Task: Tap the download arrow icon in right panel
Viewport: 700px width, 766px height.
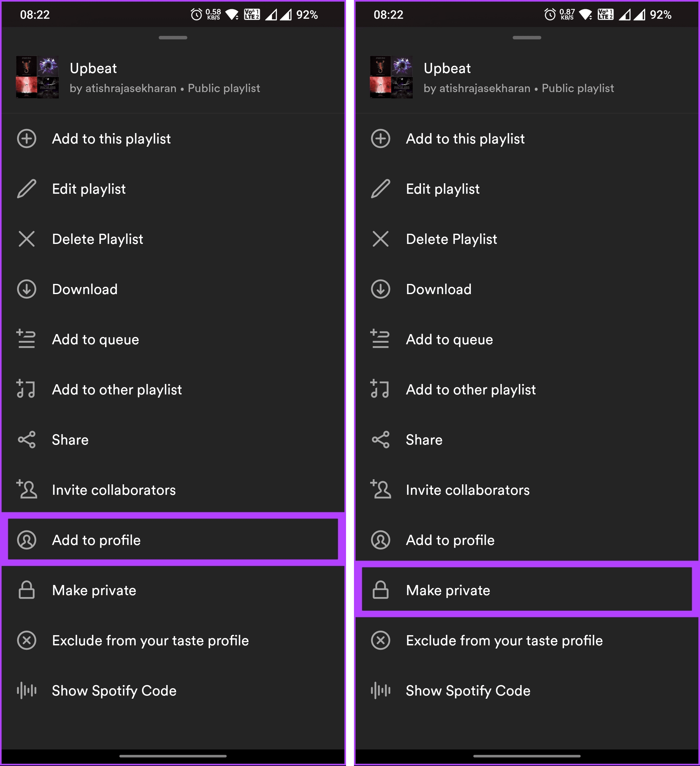Action: coord(380,289)
